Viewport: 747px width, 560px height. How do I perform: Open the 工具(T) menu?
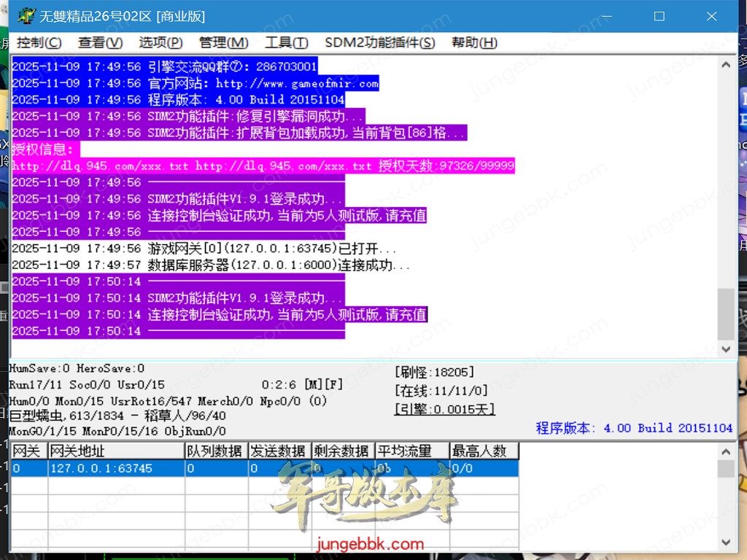pyautogui.click(x=286, y=43)
